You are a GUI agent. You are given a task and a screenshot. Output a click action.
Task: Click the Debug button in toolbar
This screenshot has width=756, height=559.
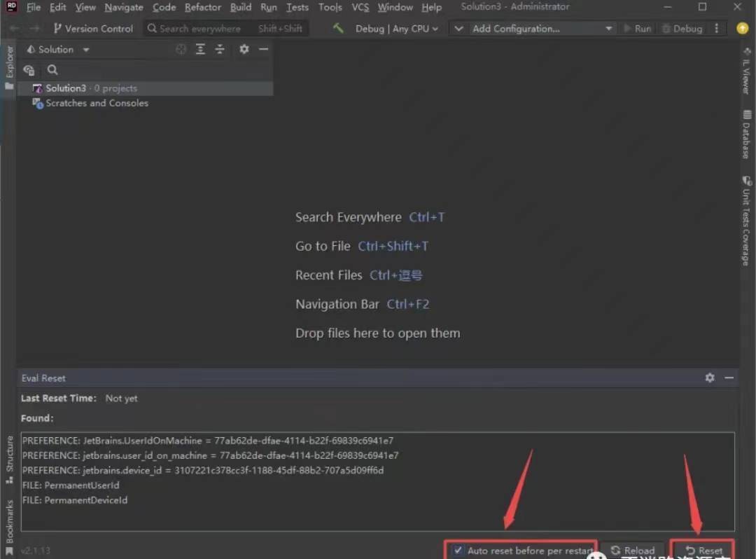point(682,29)
